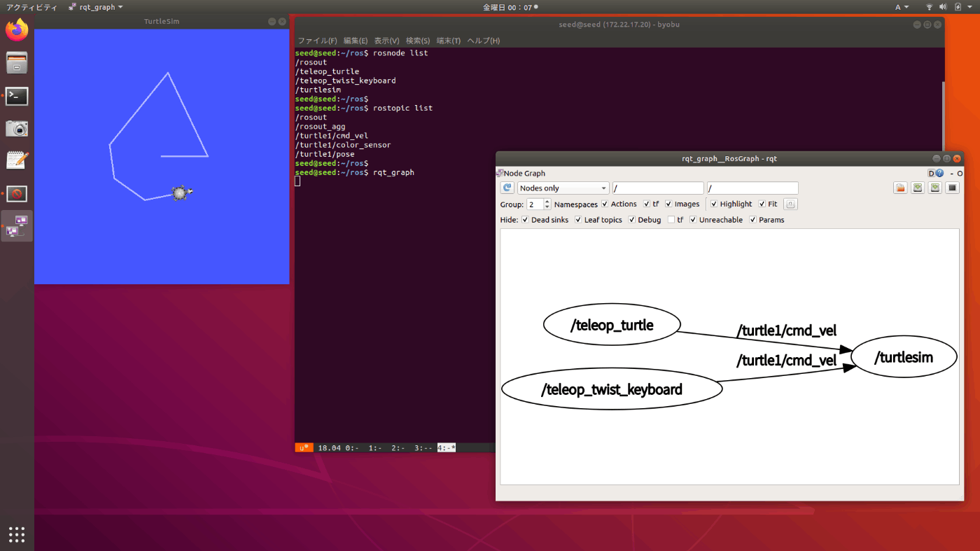The image size is (980, 551).
Task: Click /turtle1/color_sensor in the terminal output
Action: 343,145
